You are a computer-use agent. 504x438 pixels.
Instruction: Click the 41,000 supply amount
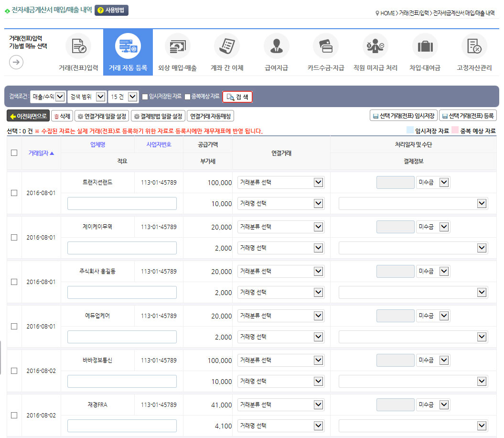(x=222, y=405)
